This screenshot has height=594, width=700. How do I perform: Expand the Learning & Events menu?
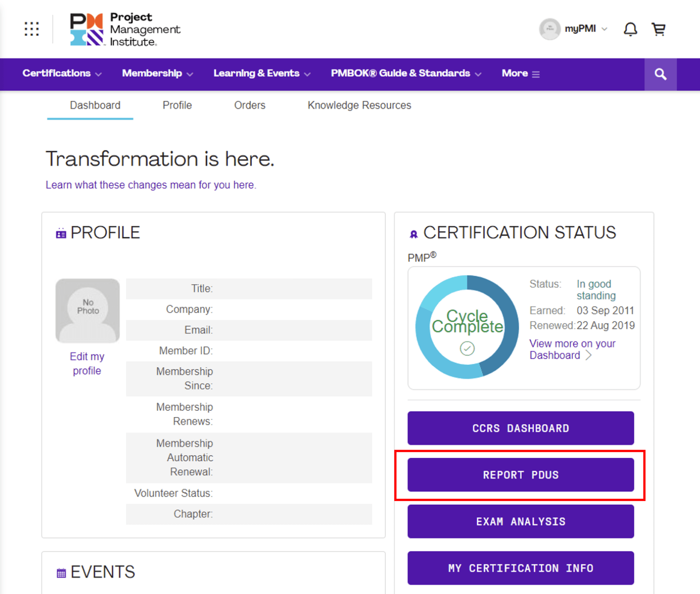(261, 74)
